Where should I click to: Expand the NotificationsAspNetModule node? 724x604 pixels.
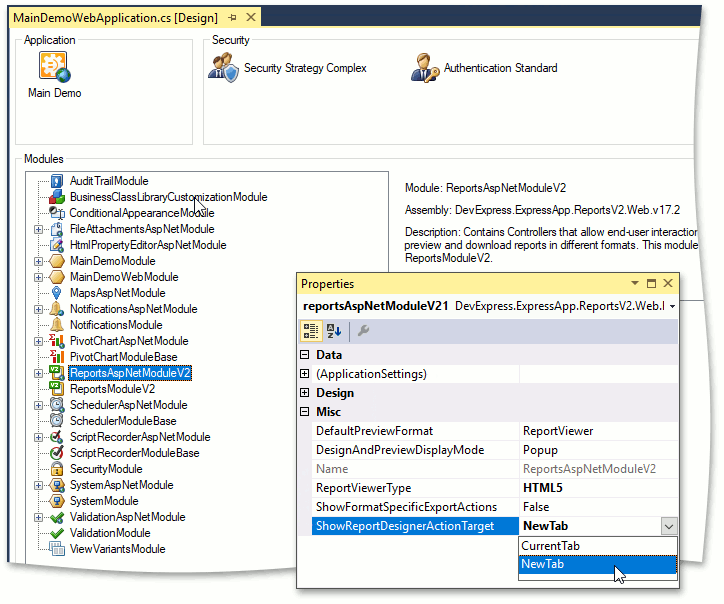[38, 309]
